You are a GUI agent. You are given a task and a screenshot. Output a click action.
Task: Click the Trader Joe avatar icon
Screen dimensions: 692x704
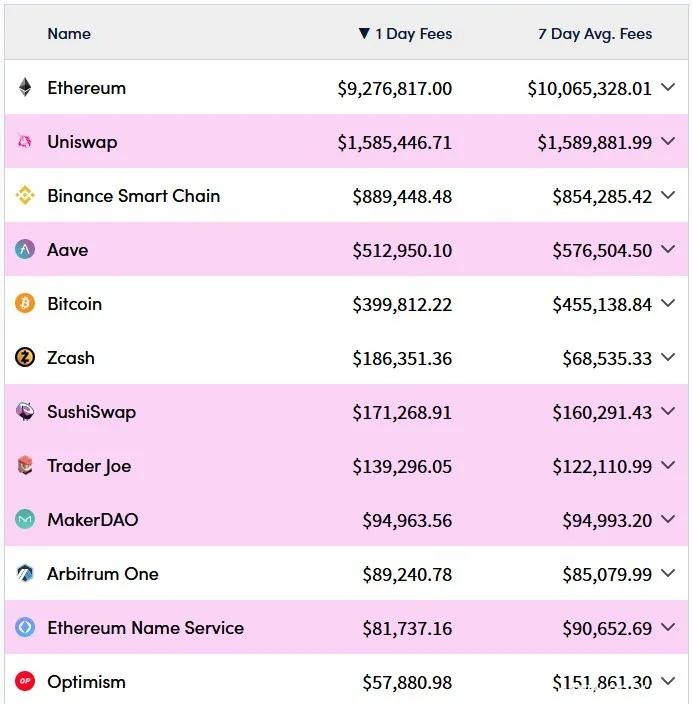pos(25,466)
